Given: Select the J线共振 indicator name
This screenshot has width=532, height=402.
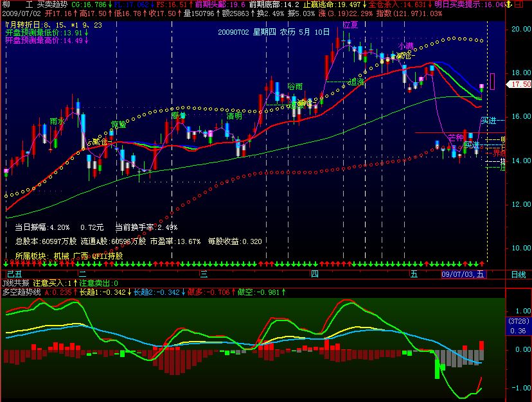Looking at the screenshot, I should coord(15,283).
